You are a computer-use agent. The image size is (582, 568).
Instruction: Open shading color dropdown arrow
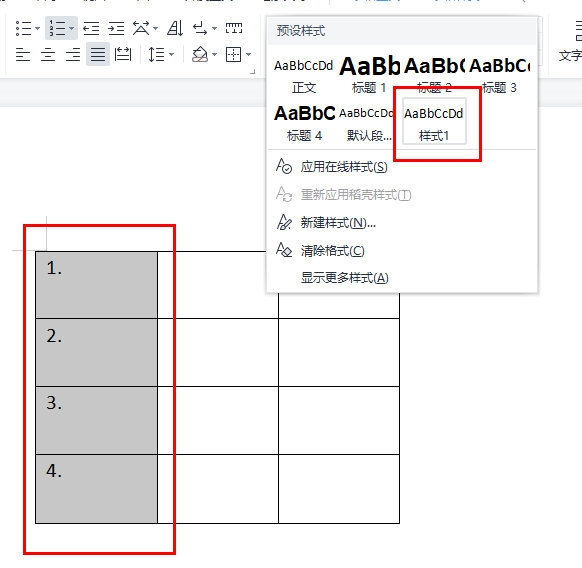(x=215, y=55)
